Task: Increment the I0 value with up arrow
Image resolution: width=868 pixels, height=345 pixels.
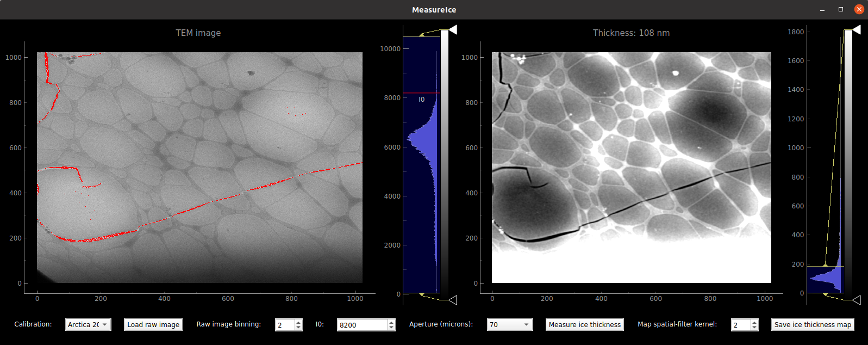Action: tap(391, 322)
